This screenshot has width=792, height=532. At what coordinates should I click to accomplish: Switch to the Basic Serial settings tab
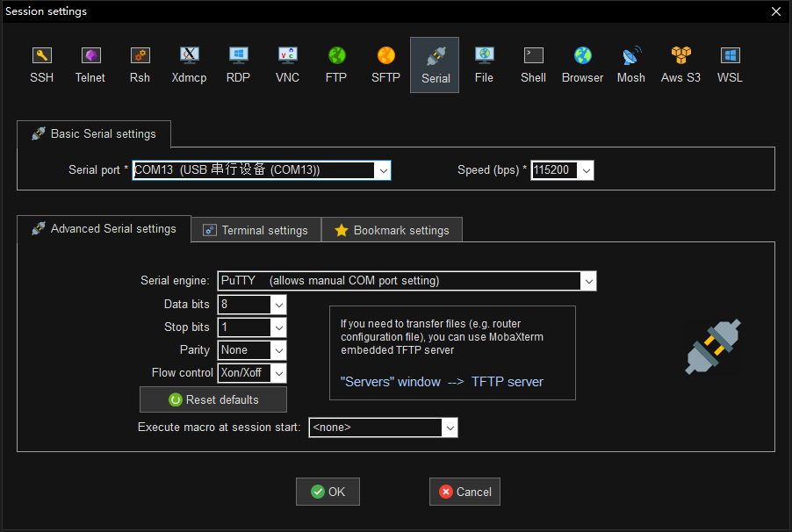pos(94,134)
